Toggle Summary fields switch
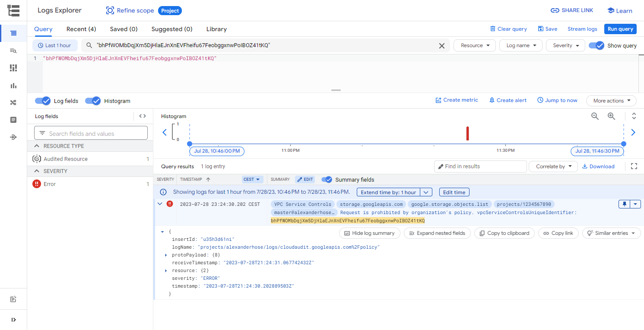 point(327,179)
